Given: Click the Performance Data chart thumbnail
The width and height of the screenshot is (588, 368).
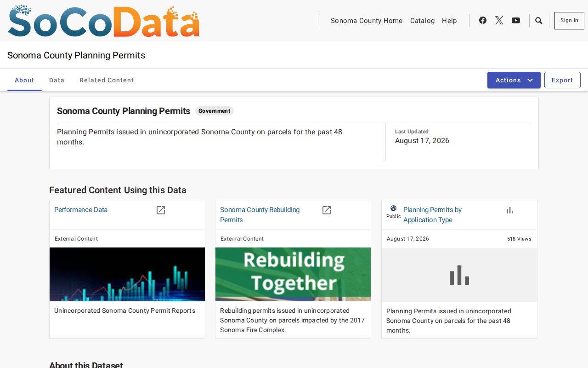Looking at the screenshot, I should 127,275.
